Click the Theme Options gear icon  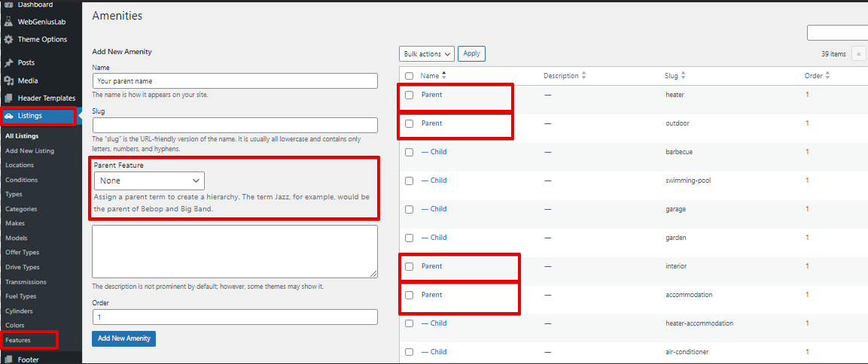[9, 40]
